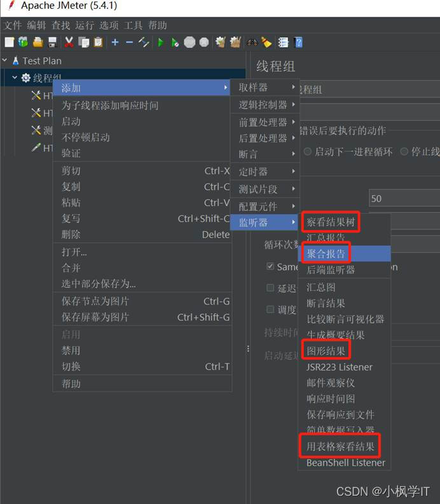
Task: Click the Shutdown round toolbar icon
Action: click(204, 42)
